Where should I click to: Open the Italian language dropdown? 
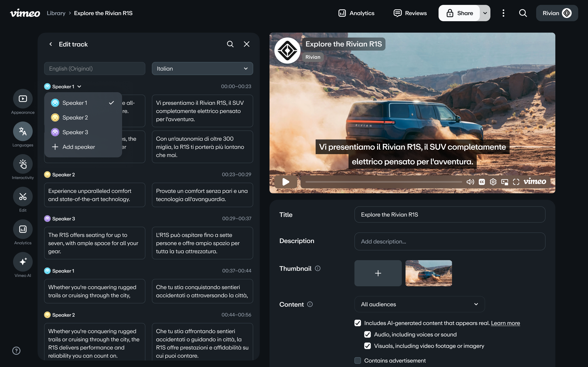click(x=202, y=69)
